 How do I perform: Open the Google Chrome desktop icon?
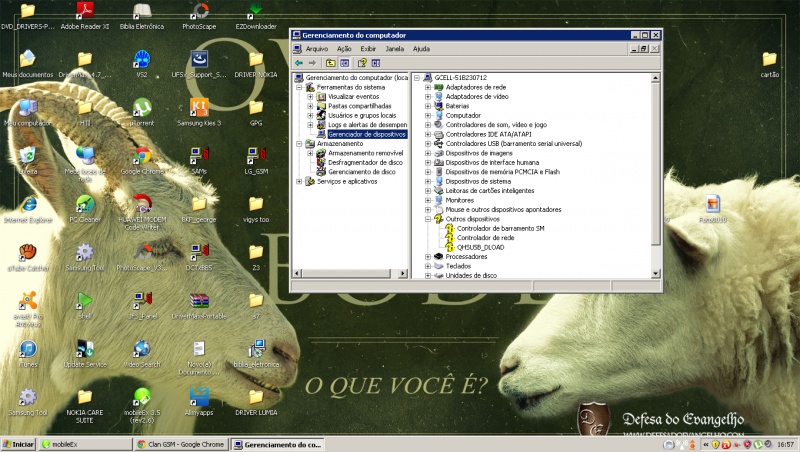point(142,161)
